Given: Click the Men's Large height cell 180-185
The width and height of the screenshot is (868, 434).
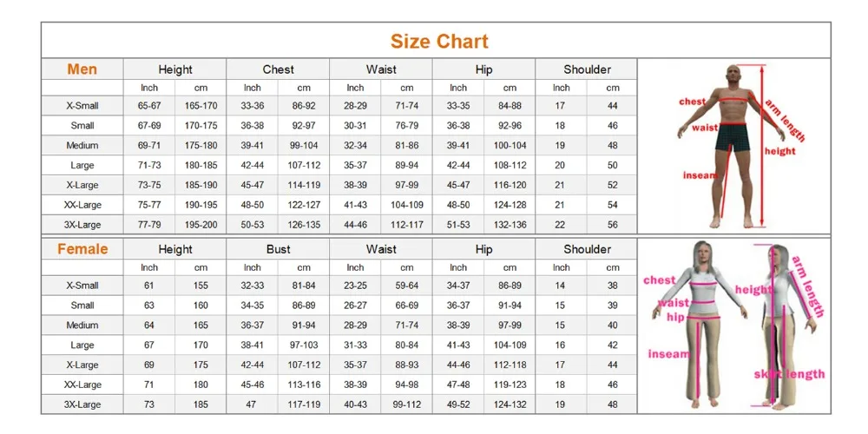Looking at the screenshot, I should 201,166.
